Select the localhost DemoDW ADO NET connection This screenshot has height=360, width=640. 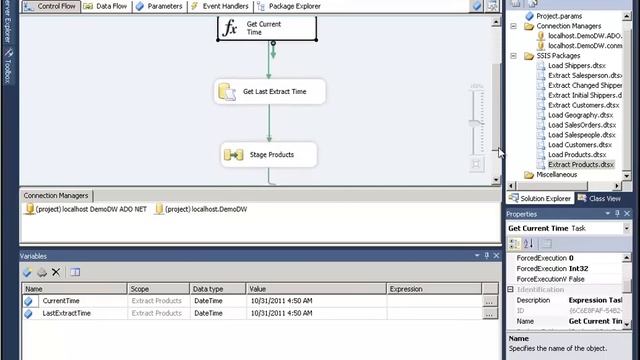86,209
